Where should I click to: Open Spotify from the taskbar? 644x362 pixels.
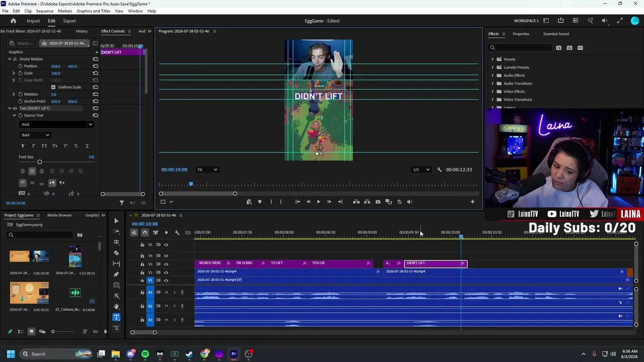(x=145, y=354)
